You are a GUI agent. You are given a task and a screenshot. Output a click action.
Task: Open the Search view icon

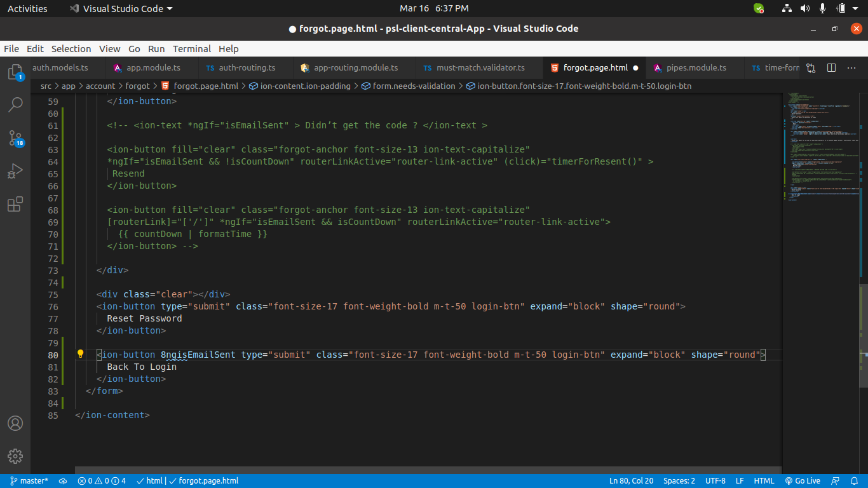15,105
